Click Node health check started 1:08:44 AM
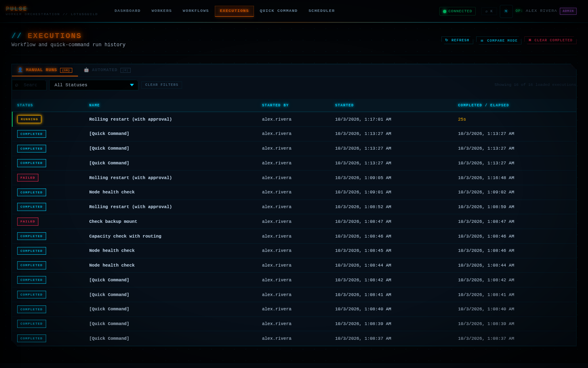 coord(294,265)
